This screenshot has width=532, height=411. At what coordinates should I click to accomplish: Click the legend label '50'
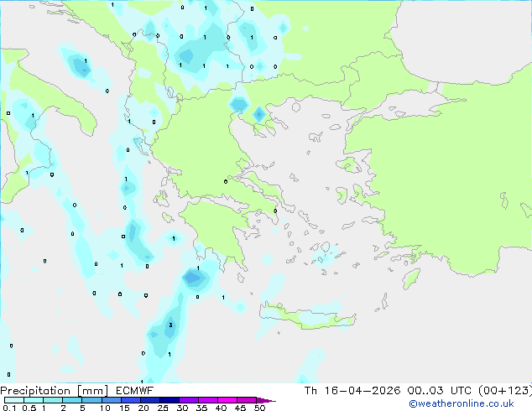point(259,408)
